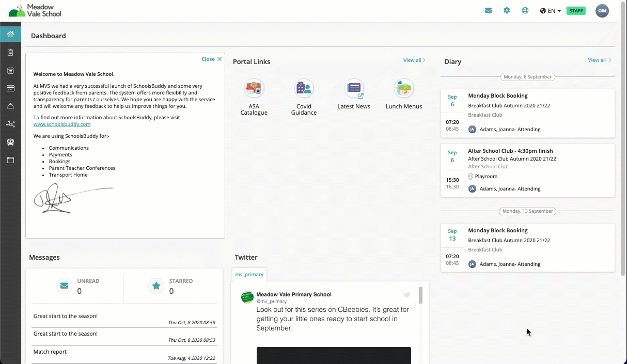Open the envelope messages icon in the header
The width and height of the screenshot is (627, 364).
488,10
